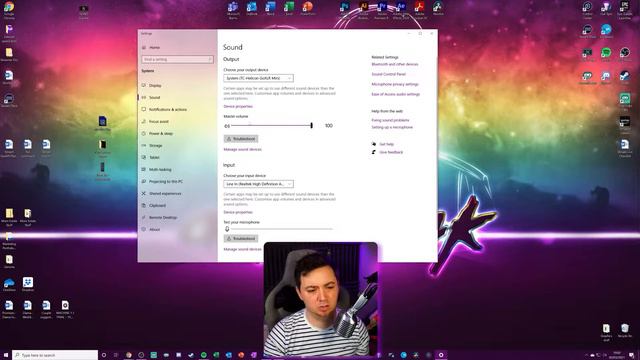Select Word desktop shortcut

coord(270,9)
